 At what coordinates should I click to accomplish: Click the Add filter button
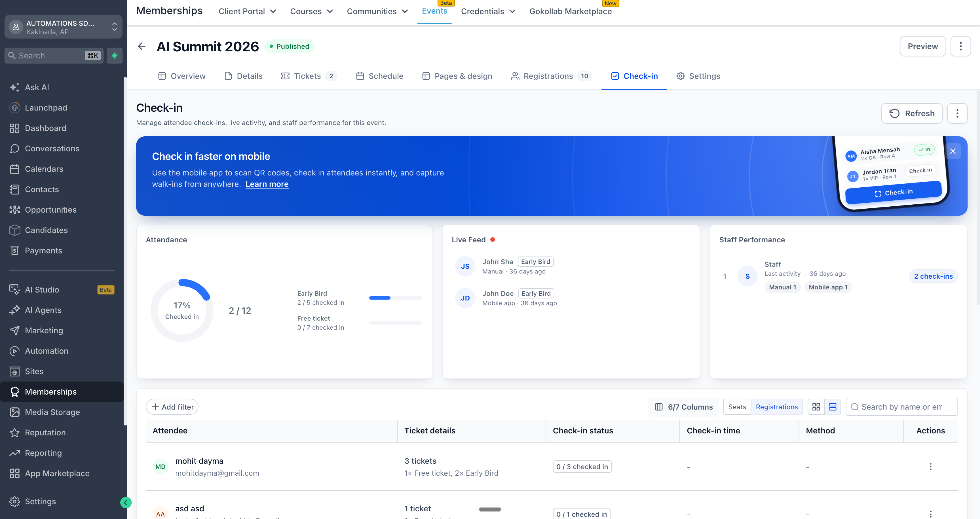pos(172,407)
